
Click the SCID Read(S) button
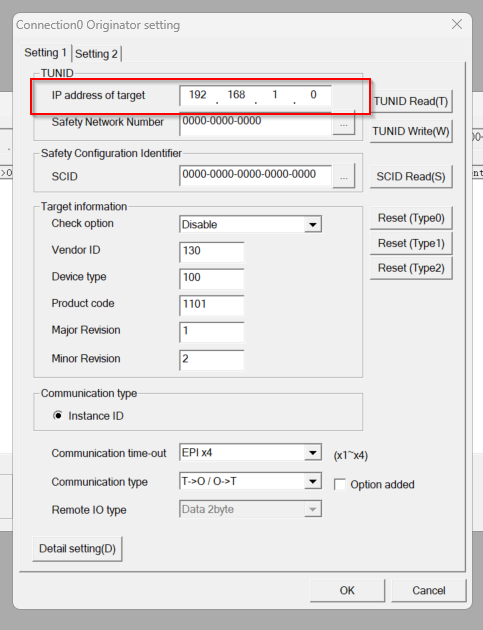(411, 176)
